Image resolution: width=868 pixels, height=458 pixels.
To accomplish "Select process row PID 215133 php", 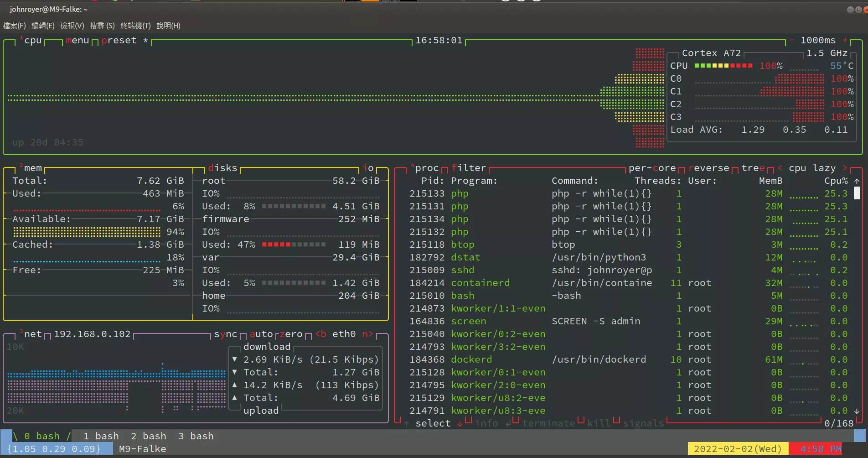I will (x=628, y=193).
